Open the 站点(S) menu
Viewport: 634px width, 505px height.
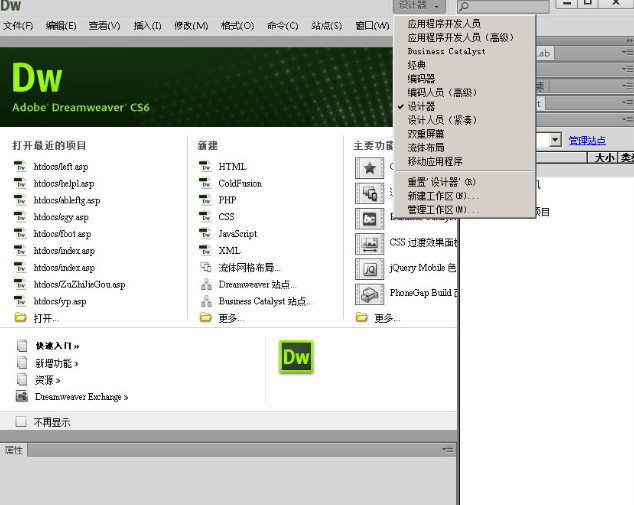pyautogui.click(x=326, y=26)
